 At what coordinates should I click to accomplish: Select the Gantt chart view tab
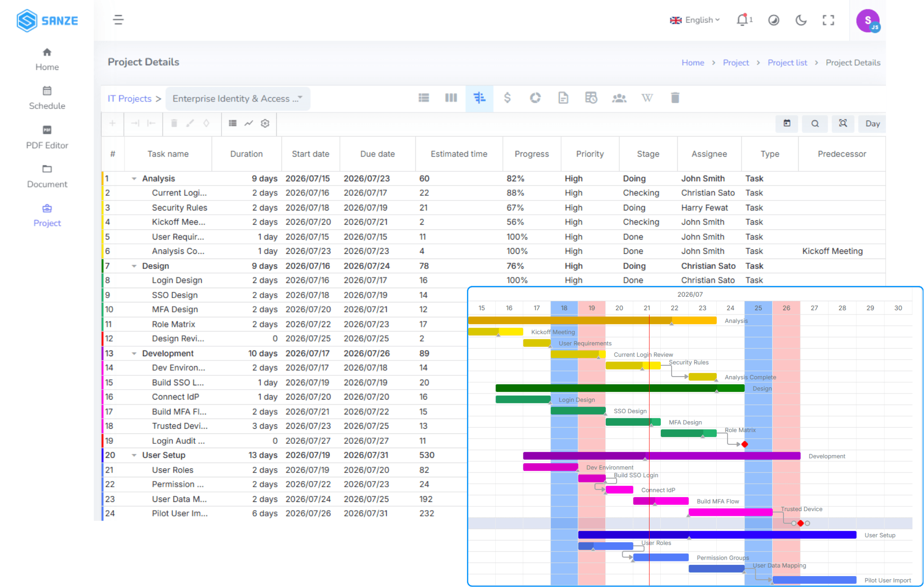(479, 98)
